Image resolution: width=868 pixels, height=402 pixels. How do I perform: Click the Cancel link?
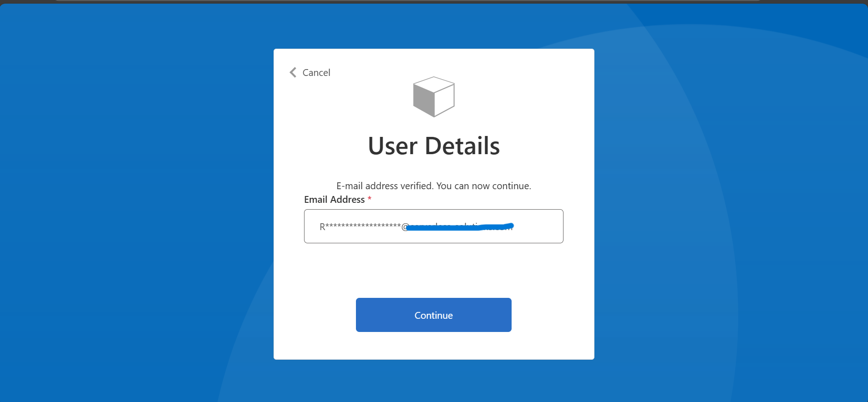point(316,73)
